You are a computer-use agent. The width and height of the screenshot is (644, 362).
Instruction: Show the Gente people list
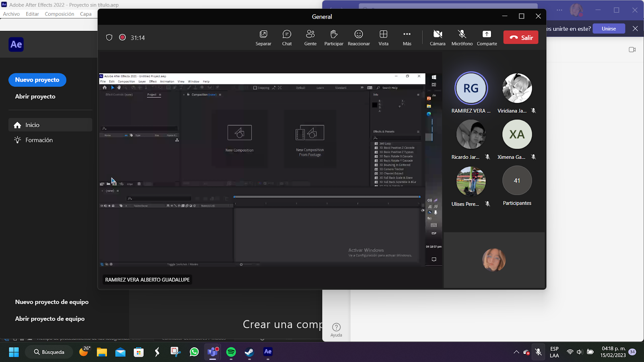(310, 38)
